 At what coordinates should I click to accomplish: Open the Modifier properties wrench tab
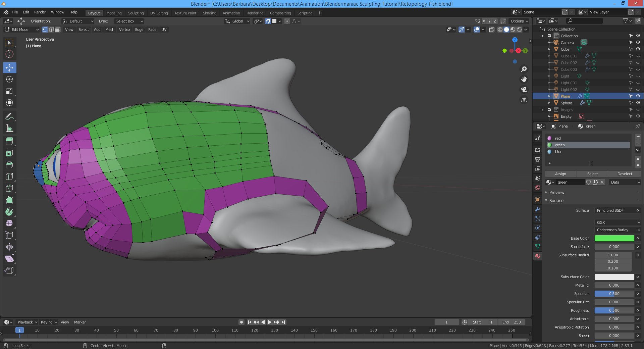(x=538, y=209)
